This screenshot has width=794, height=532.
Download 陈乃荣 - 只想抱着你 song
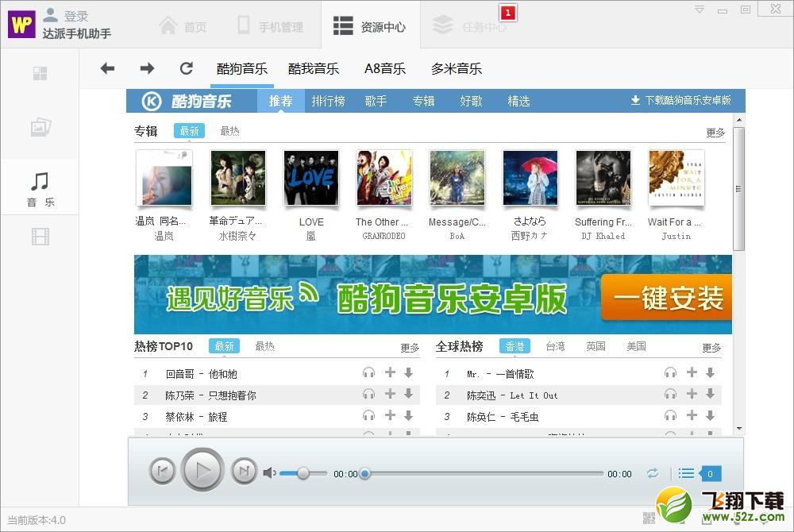(x=408, y=394)
